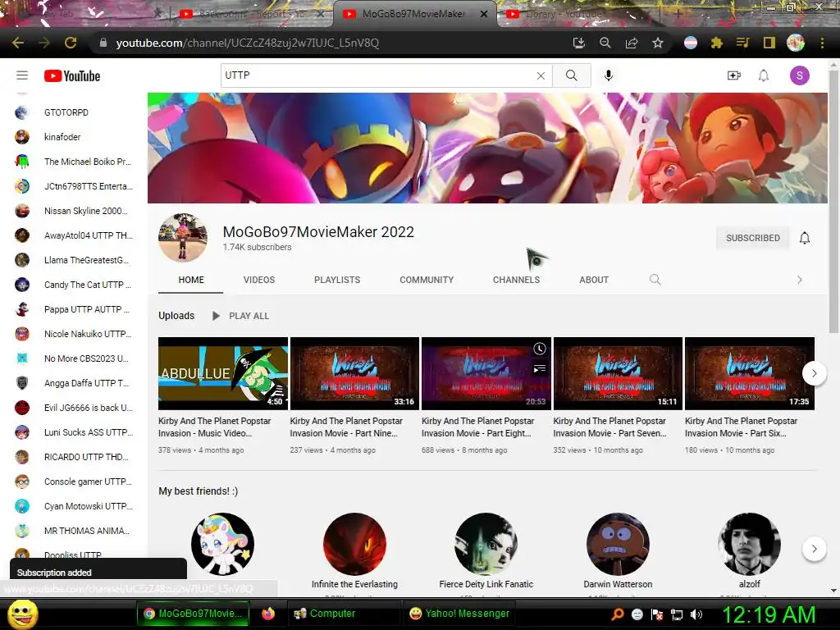Viewport: 840px width, 630px height.
Task: Open Yahoo! Messenger from taskbar
Action: pyautogui.click(x=459, y=614)
